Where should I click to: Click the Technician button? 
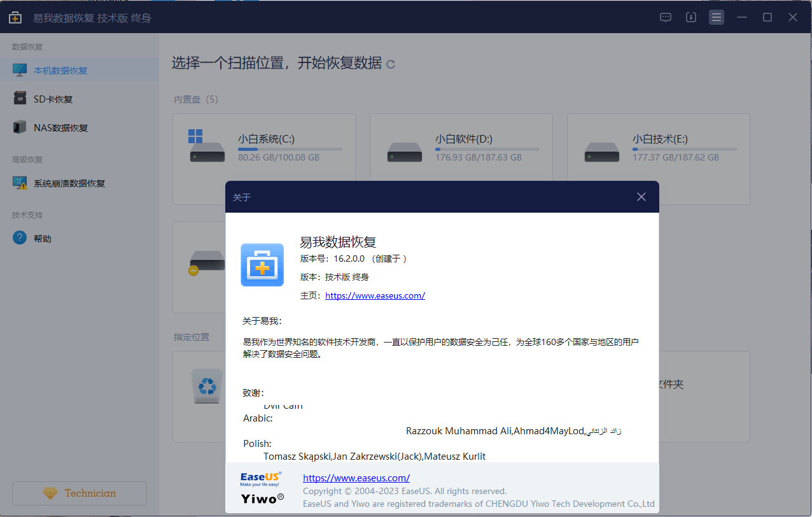pos(80,493)
